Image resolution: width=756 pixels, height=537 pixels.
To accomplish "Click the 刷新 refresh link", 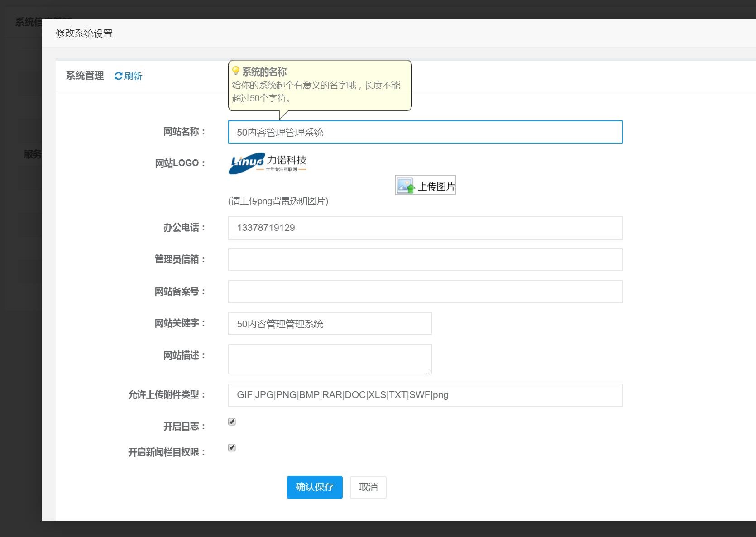I will [x=129, y=76].
